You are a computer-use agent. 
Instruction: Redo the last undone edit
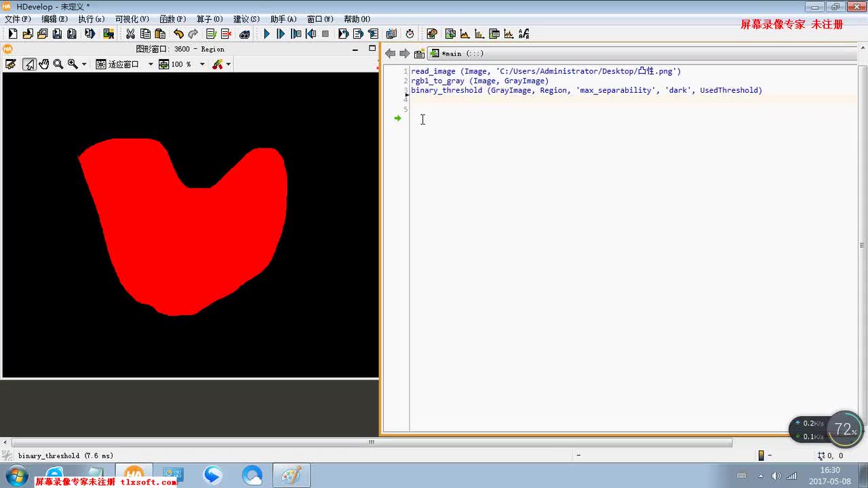coord(193,34)
